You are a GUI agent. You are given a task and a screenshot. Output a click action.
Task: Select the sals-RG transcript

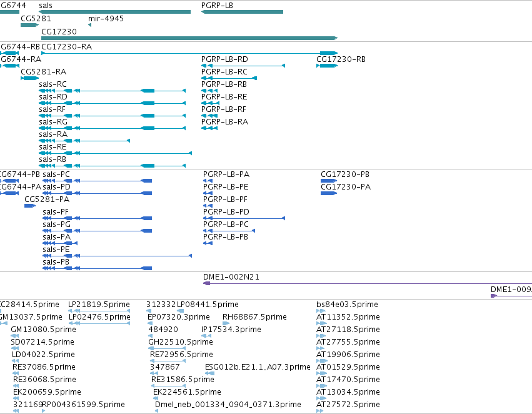[x=113, y=128]
